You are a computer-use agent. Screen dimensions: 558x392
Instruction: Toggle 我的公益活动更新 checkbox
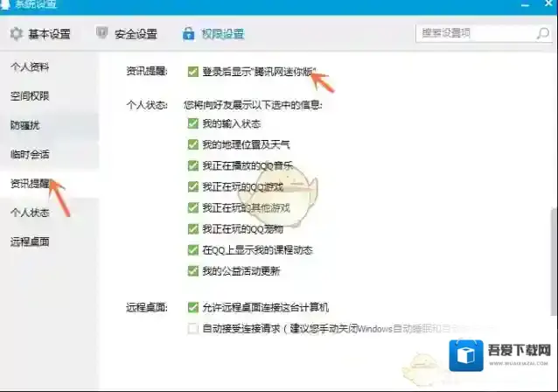(x=193, y=271)
